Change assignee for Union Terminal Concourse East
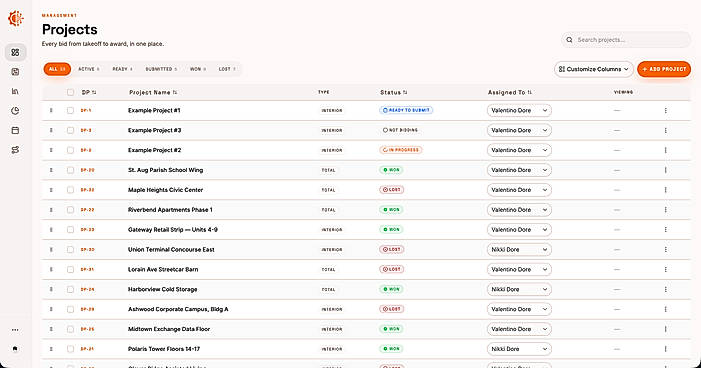The image size is (701, 368). point(519,250)
